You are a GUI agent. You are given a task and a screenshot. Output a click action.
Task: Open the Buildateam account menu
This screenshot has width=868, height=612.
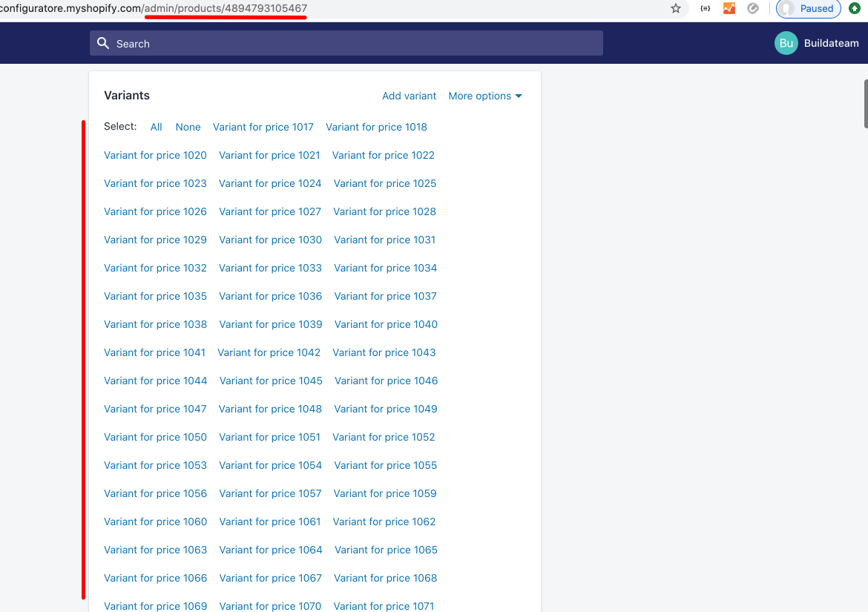[x=831, y=43]
